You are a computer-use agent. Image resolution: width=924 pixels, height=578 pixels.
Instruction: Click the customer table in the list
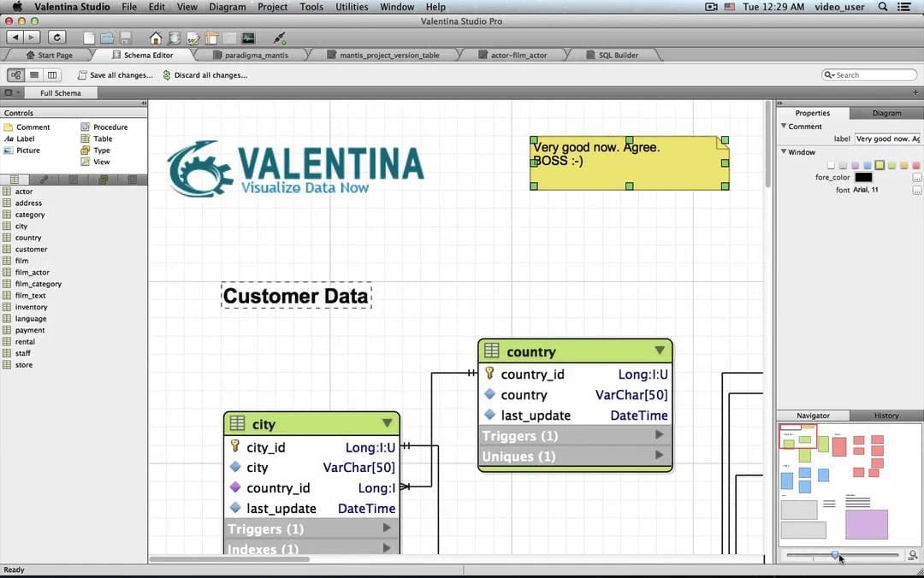point(31,250)
